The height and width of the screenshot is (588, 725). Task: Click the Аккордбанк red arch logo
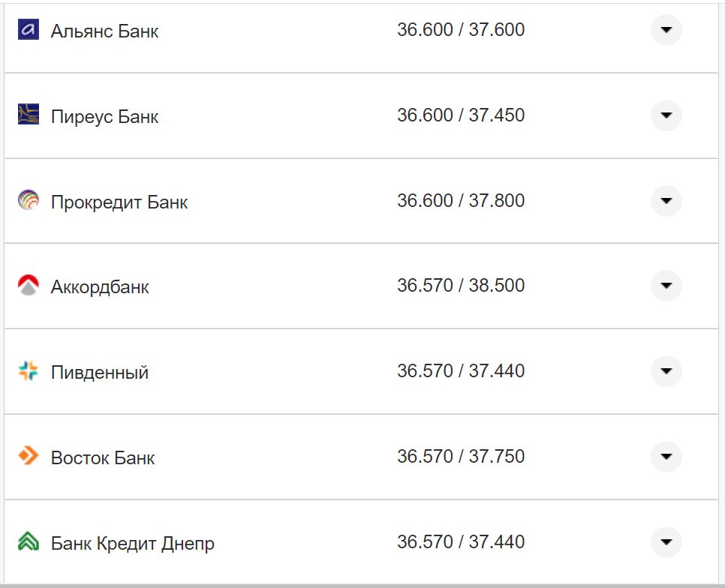27,286
